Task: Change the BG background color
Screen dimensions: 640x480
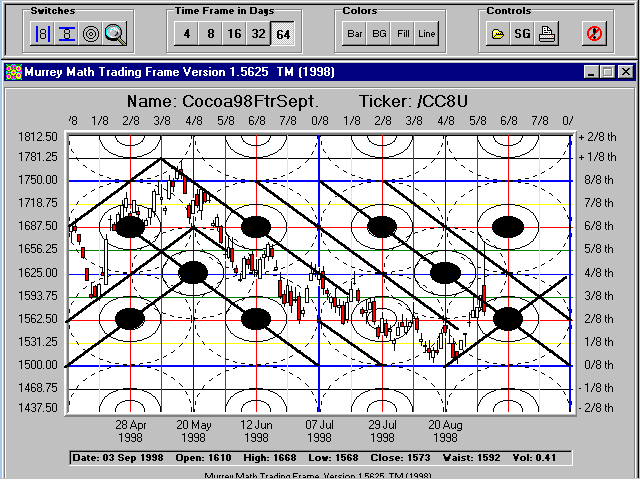Action: pos(379,33)
